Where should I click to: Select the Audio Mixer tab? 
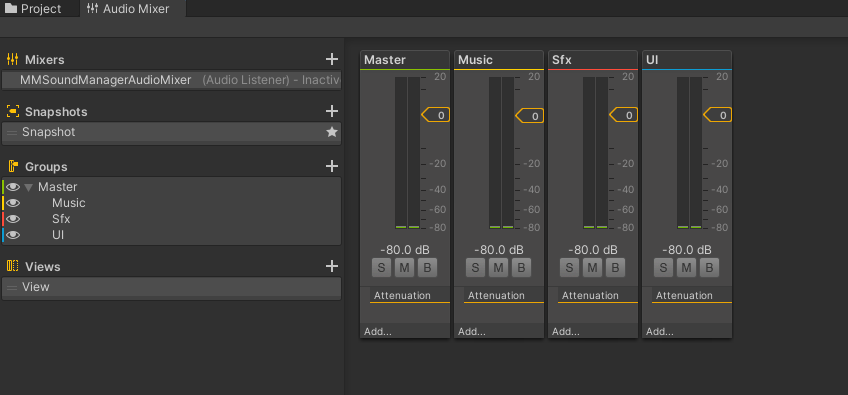[x=128, y=9]
